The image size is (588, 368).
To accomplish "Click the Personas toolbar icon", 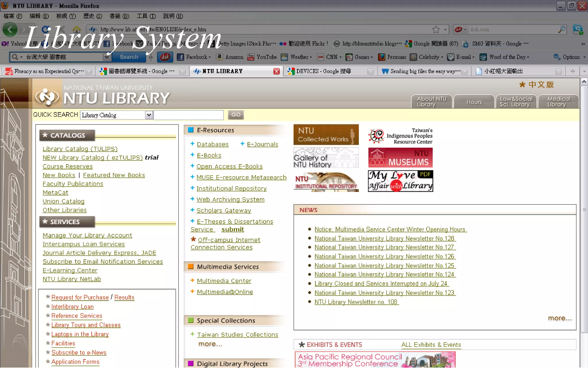I will pos(392,57).
